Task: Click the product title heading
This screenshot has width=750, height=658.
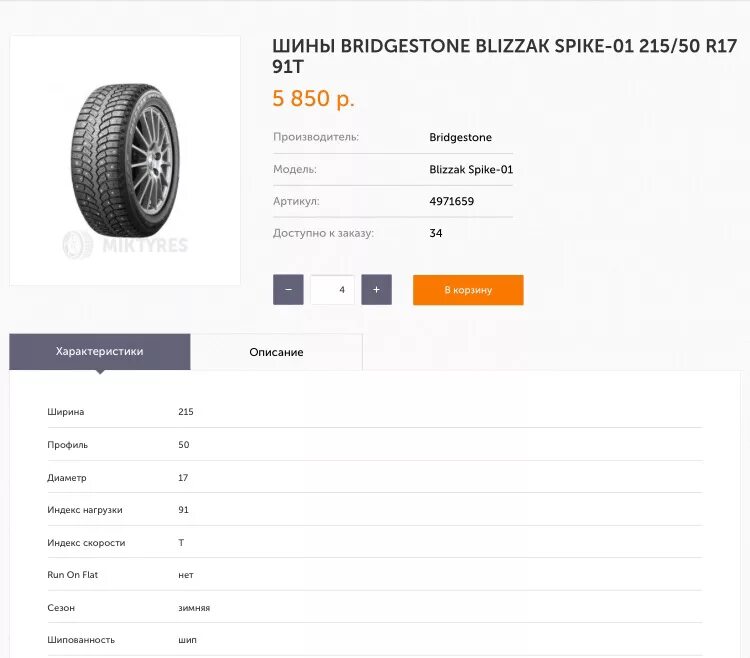Action: [505, 56]
